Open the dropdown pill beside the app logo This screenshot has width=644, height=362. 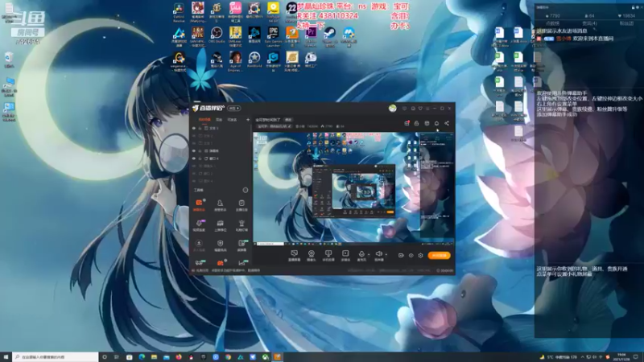pyautogui.click(x=233, y=109)
